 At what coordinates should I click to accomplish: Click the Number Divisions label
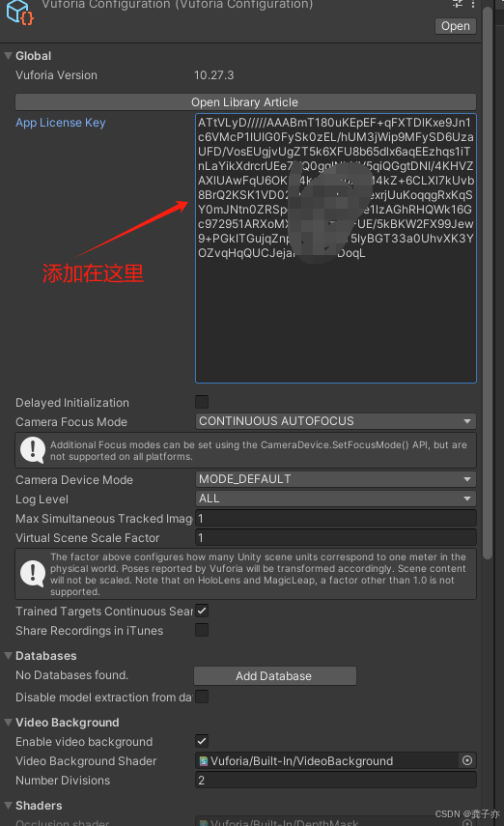(x=63, y=781)
